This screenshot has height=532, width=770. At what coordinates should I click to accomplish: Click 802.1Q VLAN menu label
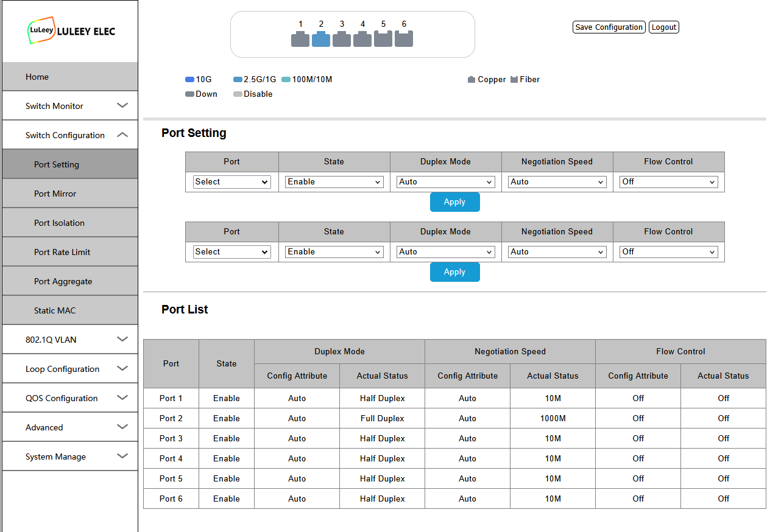click(51, 340)
